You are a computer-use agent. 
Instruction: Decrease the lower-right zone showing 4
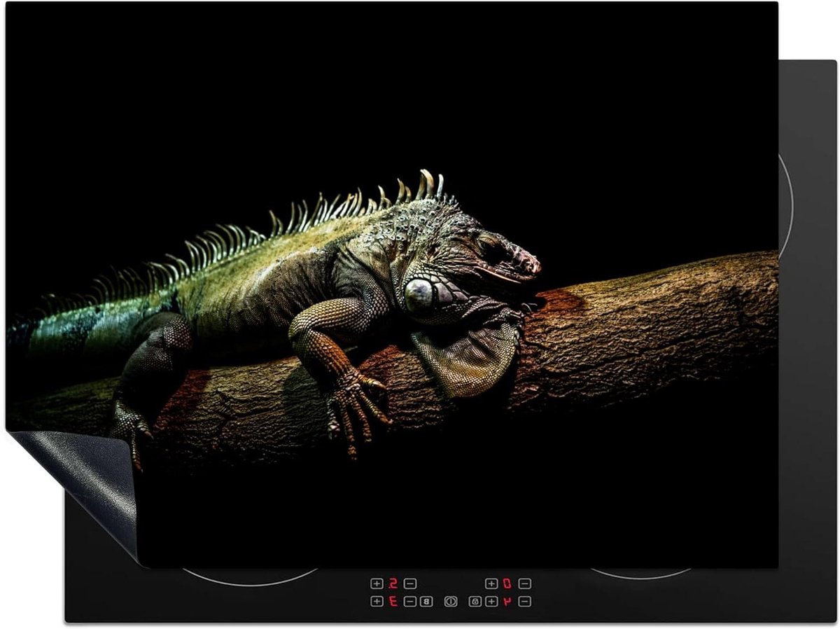point(524,601)
